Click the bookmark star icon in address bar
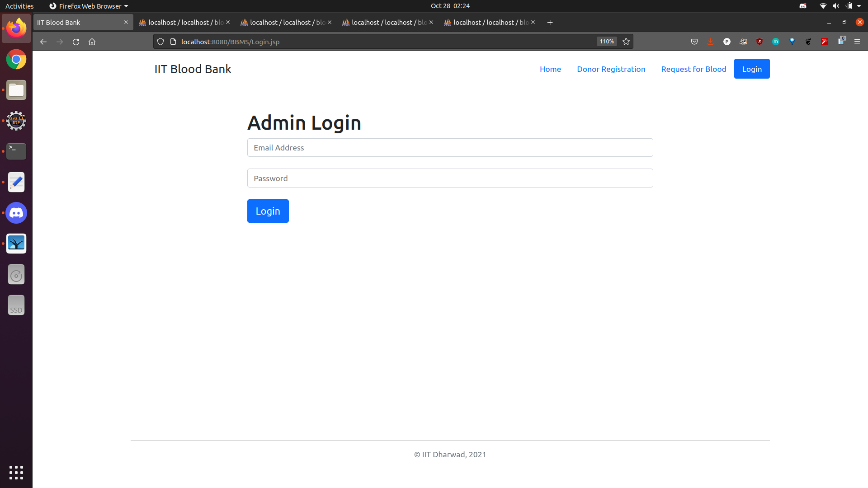 click(626, 41)
